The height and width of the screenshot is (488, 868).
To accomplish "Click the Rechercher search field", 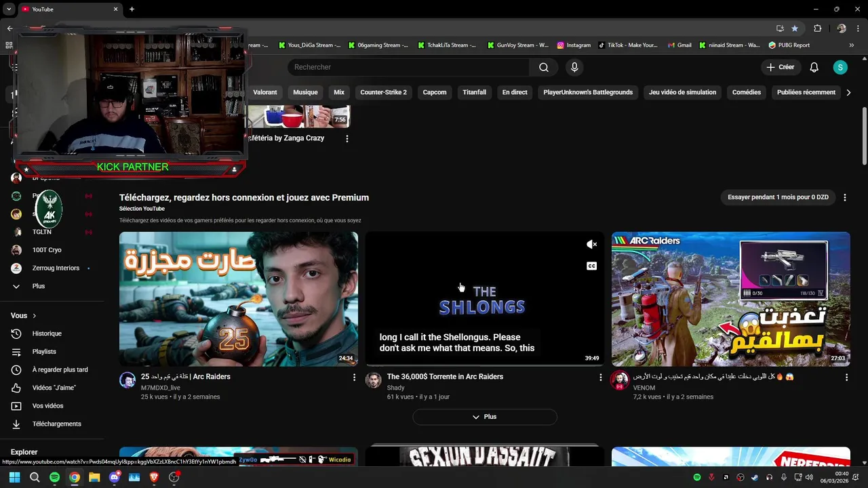I will click(408, 67).
